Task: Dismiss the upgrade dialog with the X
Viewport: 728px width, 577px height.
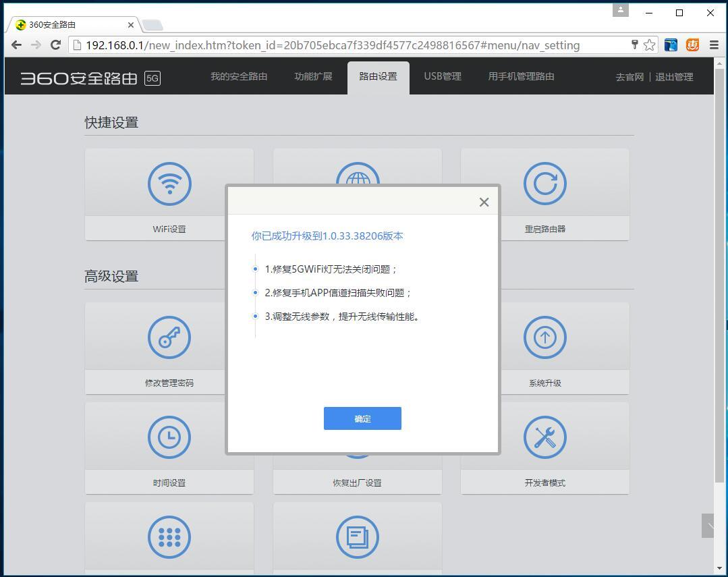Action: pos(484,202)
